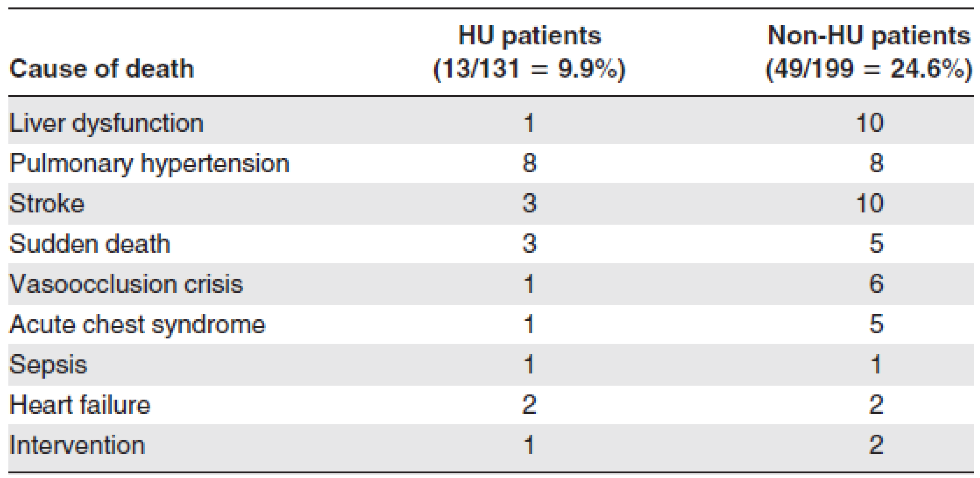Image resolution: width=980 pixels, height=478 pixels.
Task: Select Non-HU patients value for Sepsis
Action: pos(876,364)
